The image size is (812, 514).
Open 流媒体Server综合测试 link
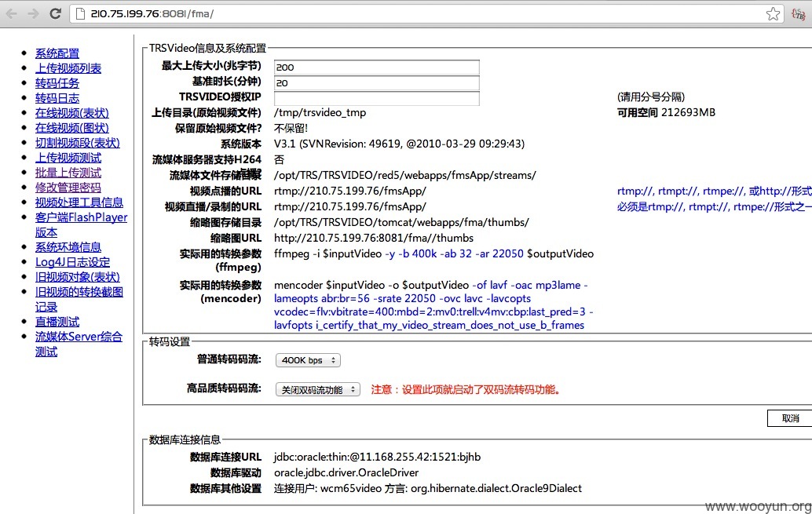(79, 344)
